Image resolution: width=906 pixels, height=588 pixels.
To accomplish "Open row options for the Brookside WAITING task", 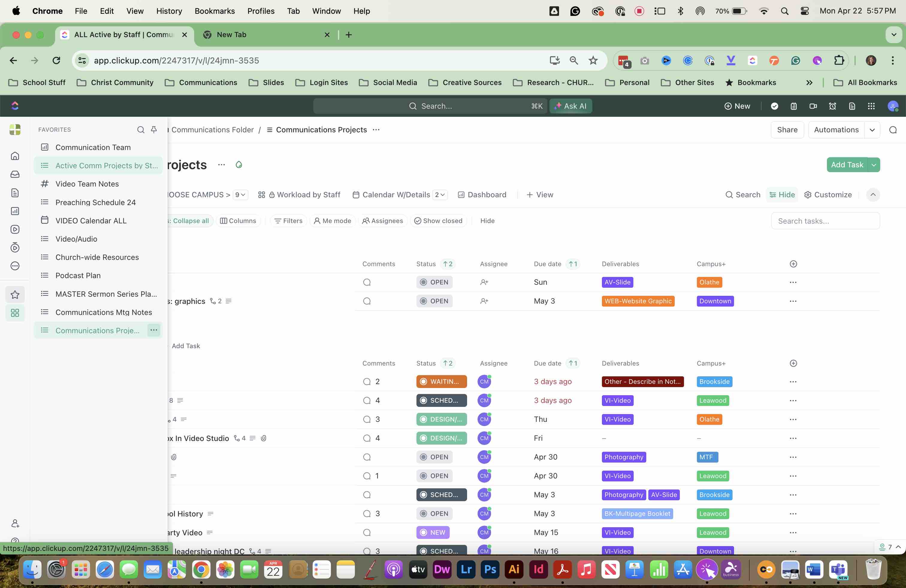I will tap(793, 381).
